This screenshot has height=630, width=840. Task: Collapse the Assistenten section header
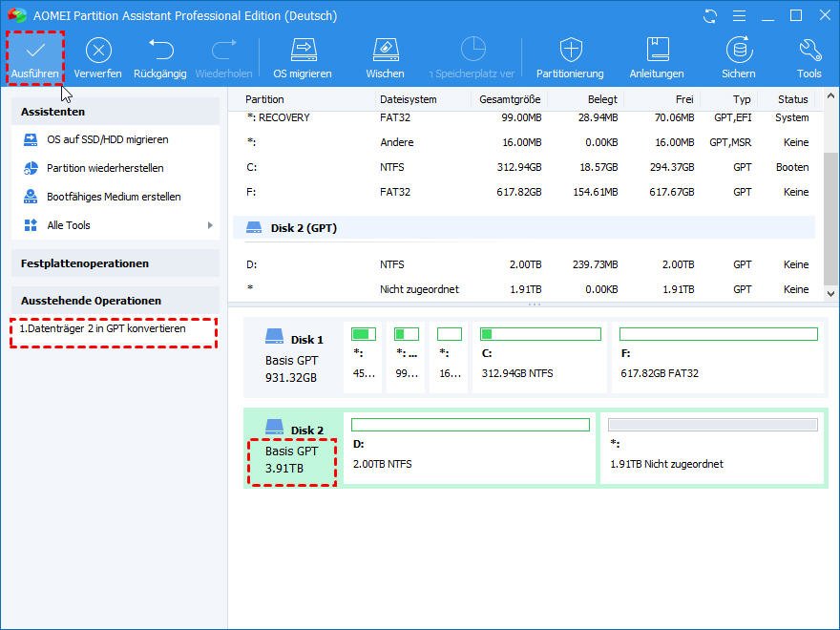click(x=115, y=112)
